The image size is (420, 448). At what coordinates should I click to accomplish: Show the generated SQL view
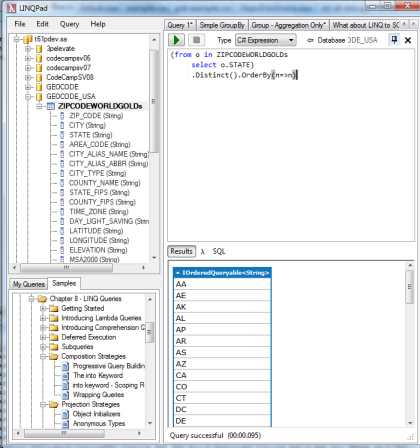point(219,251)
